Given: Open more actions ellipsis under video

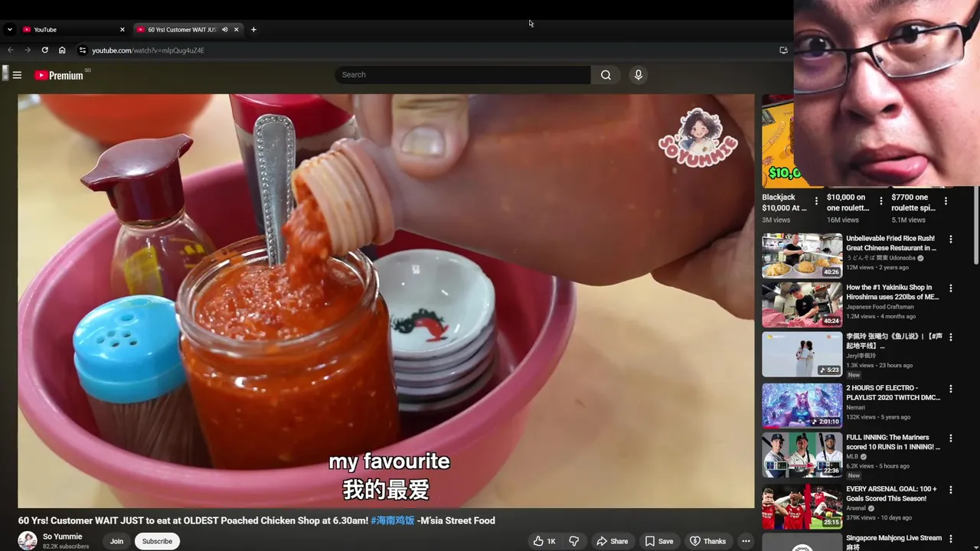Looking at the screenshot, I should 746,541.
